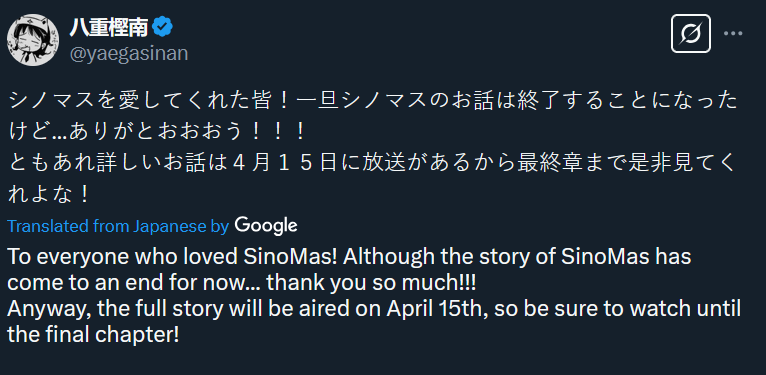This screenshot has width=766, height=375.
Task: Open the 八重樫南 profile avatar
Action: (x=33, y=40)
